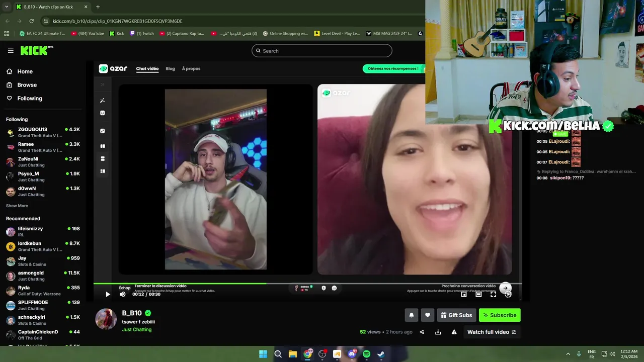Open ZGOUGOU13 channel in Following list
The image size is (644, 362).
coord(43,132)
